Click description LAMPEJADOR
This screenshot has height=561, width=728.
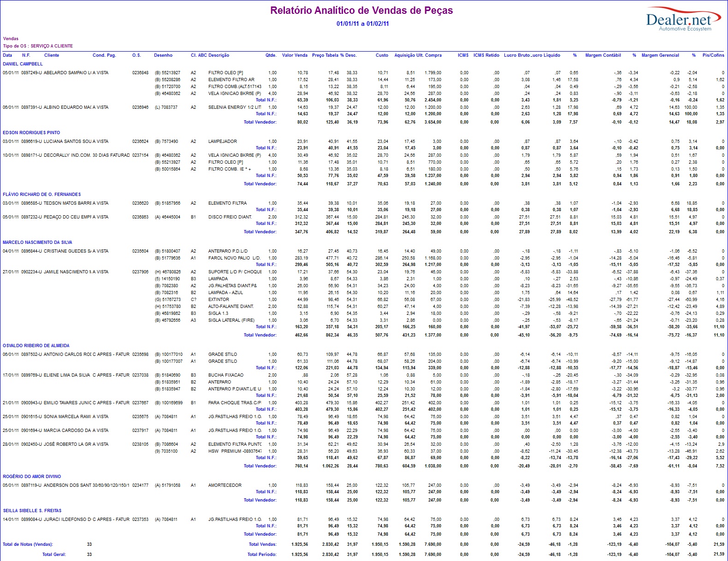pos(222,142)
